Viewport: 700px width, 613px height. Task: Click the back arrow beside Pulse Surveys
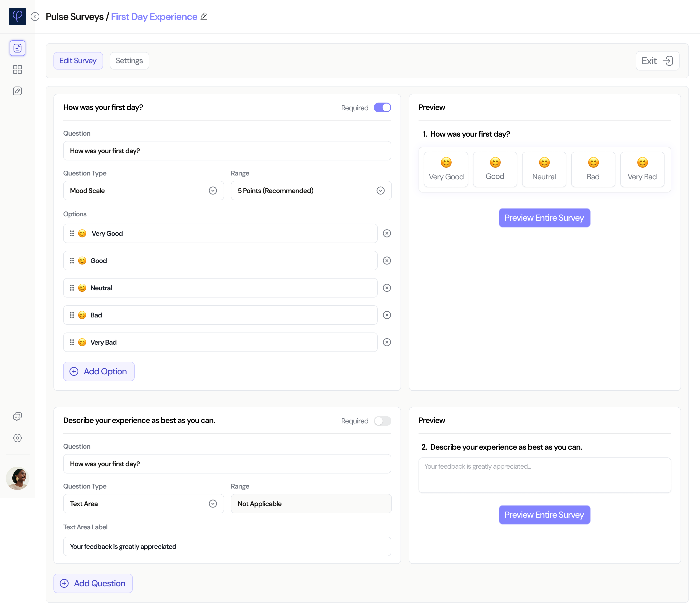(x=35, y=17)
